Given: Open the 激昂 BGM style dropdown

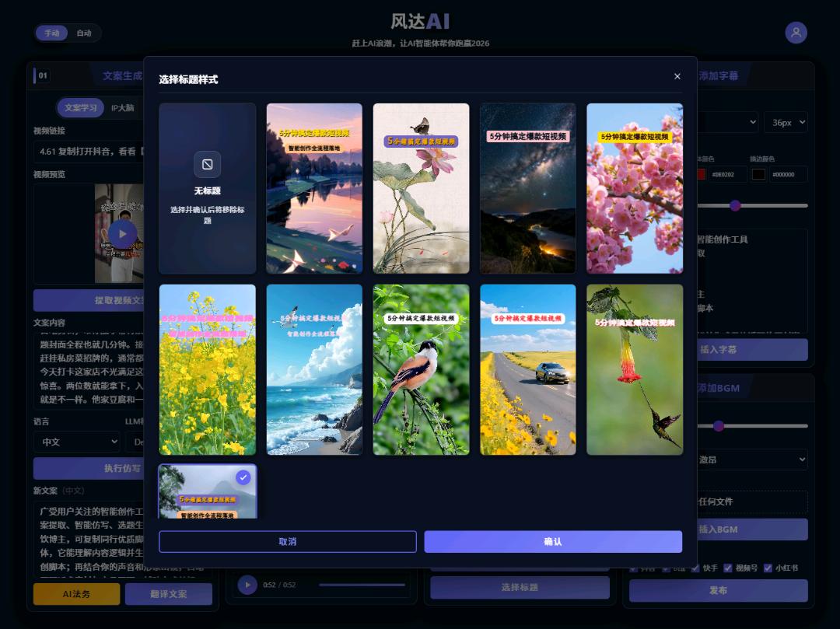Looking at the screenshot, I should (x=751, y=460).
